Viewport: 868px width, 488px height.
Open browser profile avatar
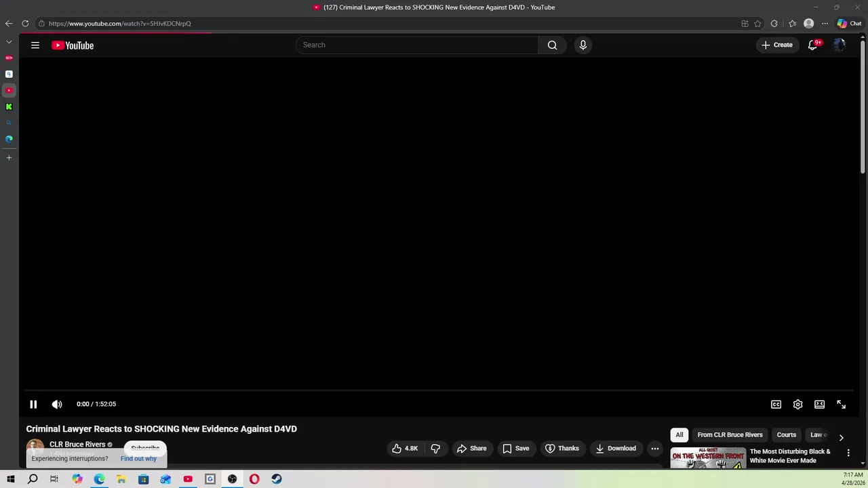[808, 23]
